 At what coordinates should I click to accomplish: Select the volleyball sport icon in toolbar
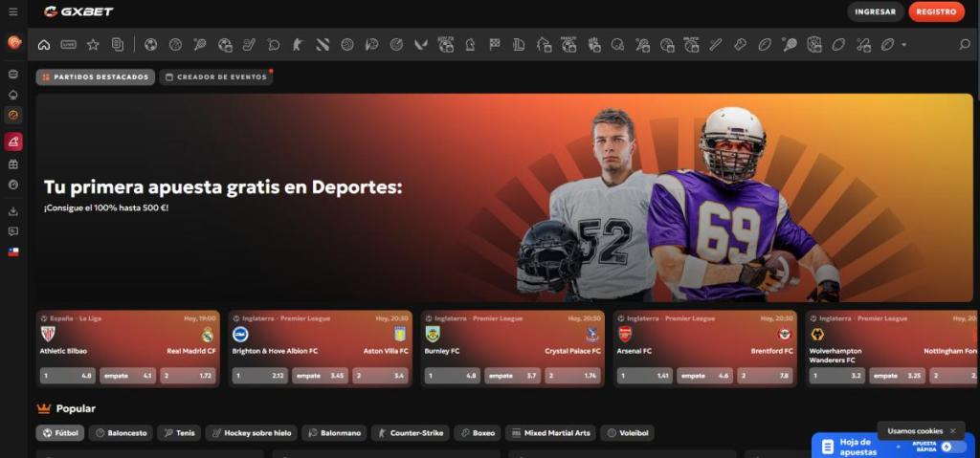(346, 44)
